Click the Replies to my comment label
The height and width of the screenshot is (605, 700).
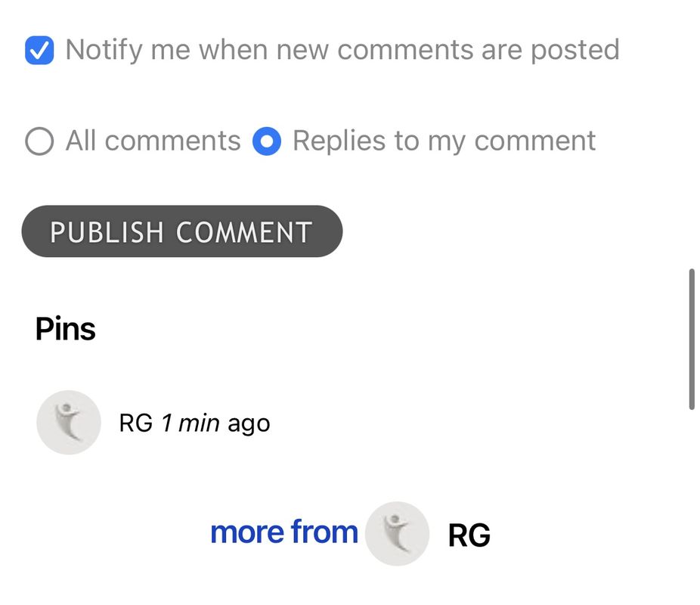(444, 141)
